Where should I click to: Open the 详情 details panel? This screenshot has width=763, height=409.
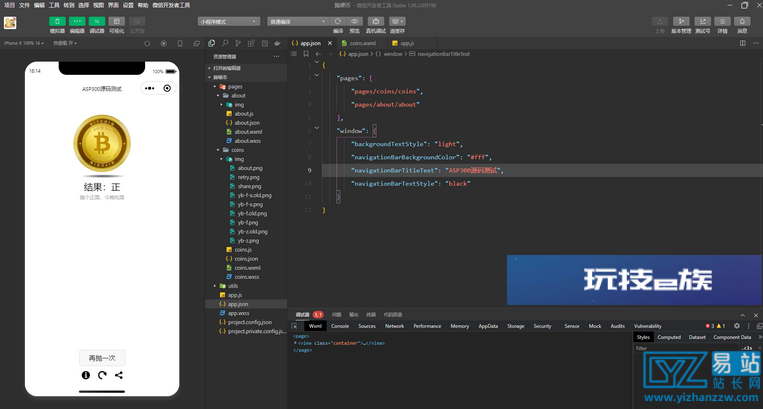point(722,21)
